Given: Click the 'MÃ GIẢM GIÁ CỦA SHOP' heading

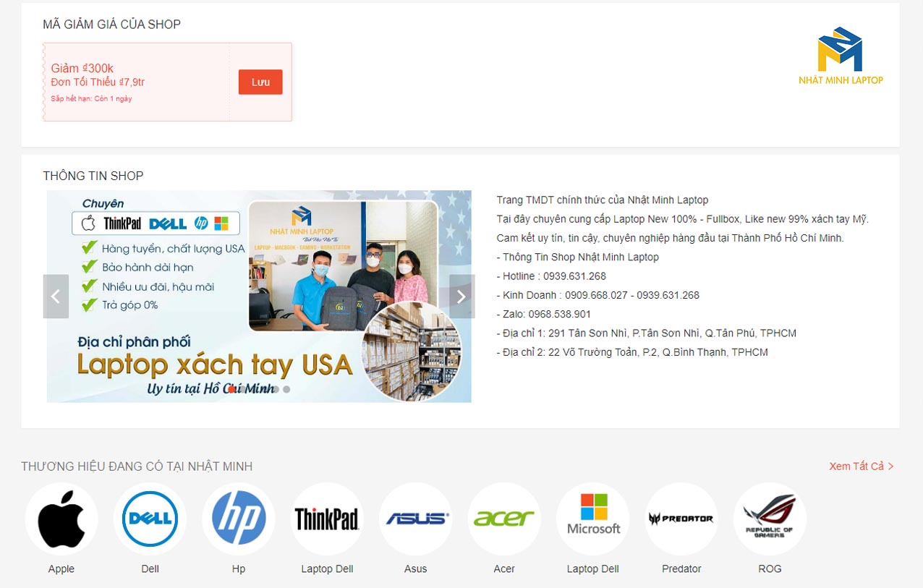Looking at the screenshot, I should (112, 25).
